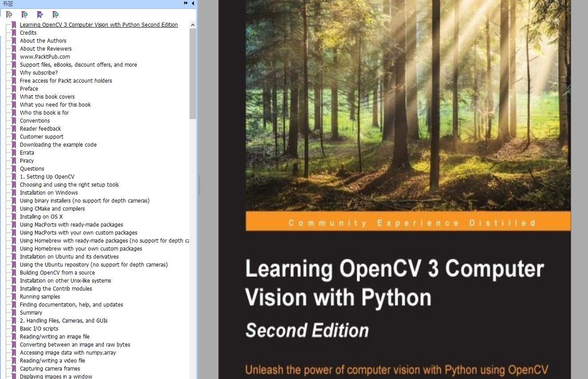Click the bookmark icon beside Capturing camera frames
Viewport: 588px width, 379px height.
(x=14, y=369)
